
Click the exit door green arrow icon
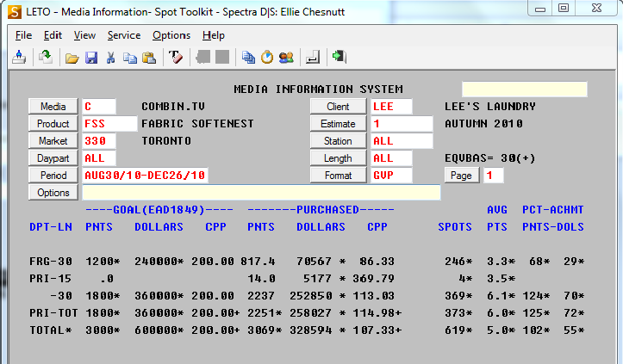point(340,57)
